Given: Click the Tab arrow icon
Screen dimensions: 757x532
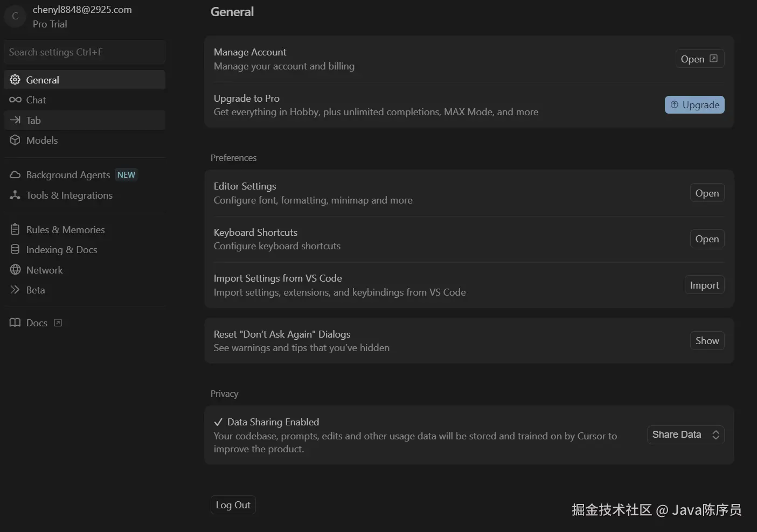Looking at the screenshot, I should (x=15, y=120).
